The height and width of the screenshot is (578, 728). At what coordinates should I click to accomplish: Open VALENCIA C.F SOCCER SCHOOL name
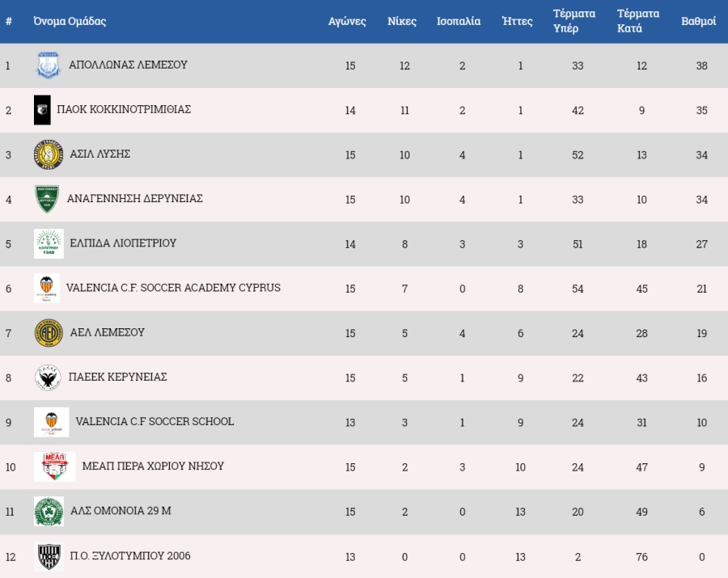click(x=154, y=421)
